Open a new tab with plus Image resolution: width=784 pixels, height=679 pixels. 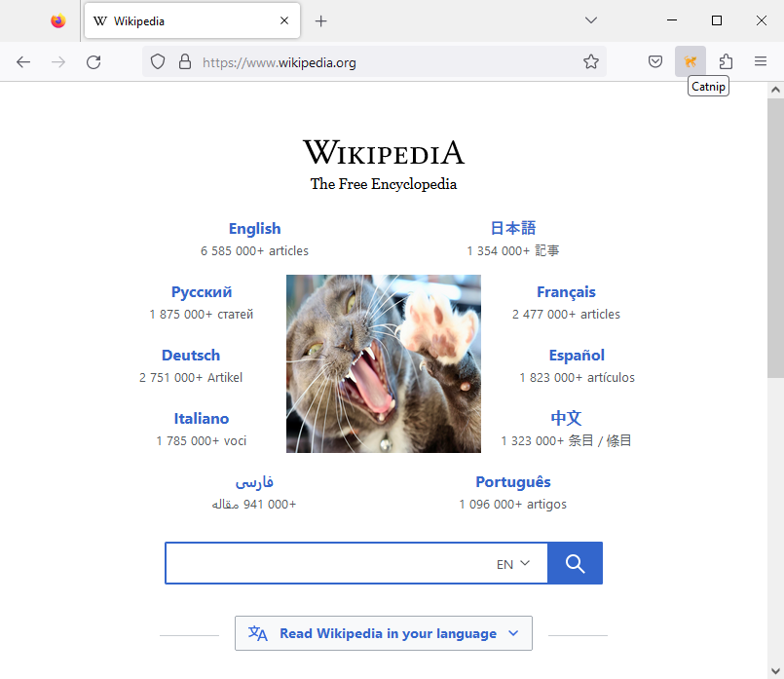point(321,21)
